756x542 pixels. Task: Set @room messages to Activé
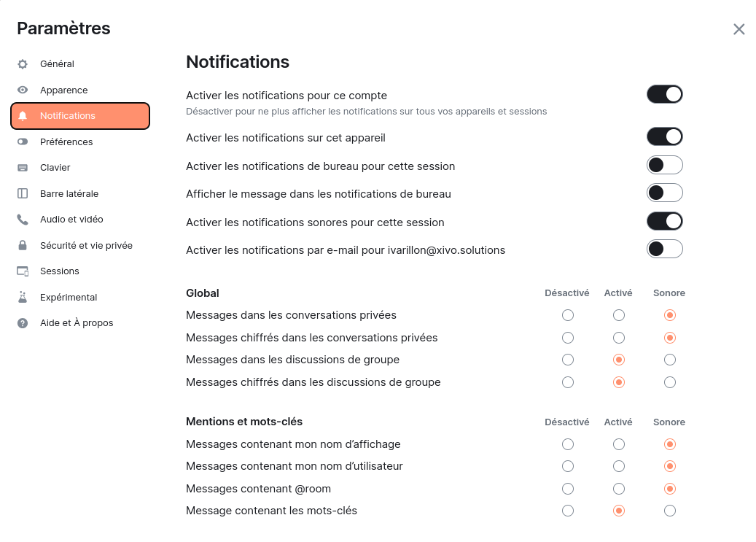pos(619,489)
